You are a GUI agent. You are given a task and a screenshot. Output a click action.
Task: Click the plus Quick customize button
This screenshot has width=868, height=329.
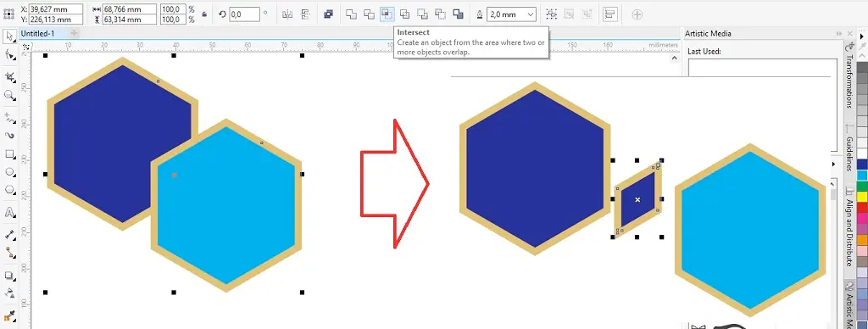coord(637,14)
